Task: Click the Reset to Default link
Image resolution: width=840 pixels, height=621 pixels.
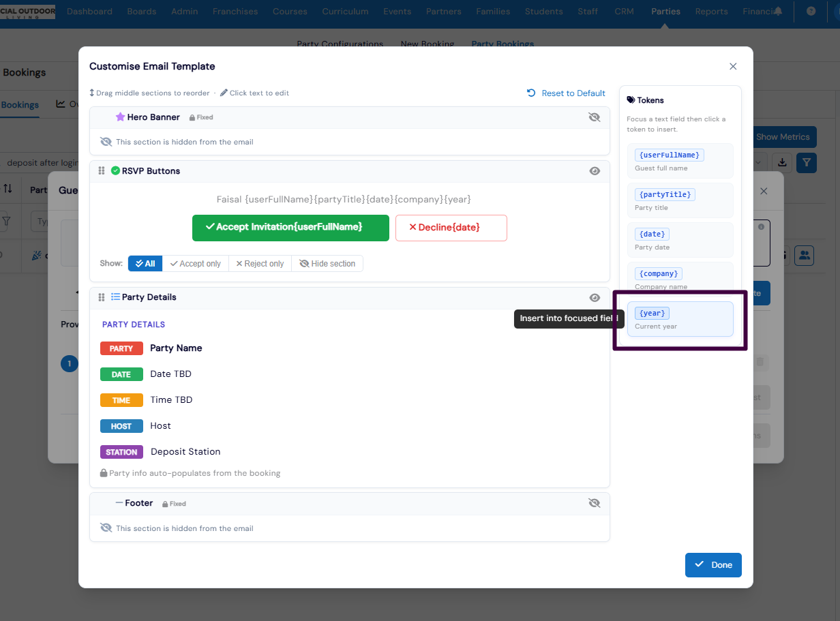Action: [566, 93]
